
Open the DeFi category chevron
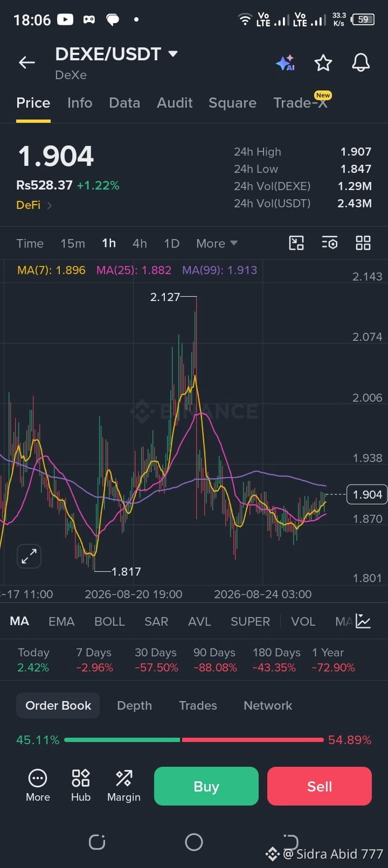click(x=50, y=205)
